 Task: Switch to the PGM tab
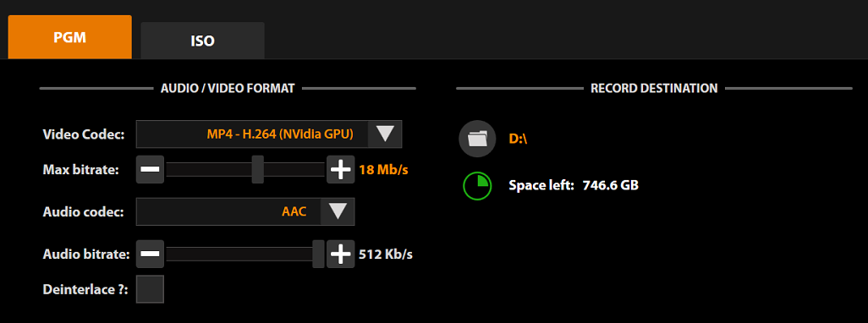69,37
